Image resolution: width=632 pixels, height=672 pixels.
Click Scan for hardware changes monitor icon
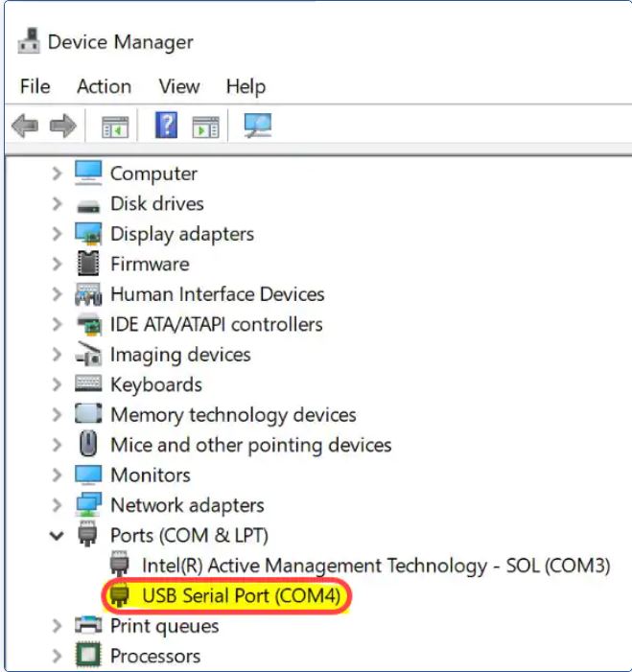[258, 126]
